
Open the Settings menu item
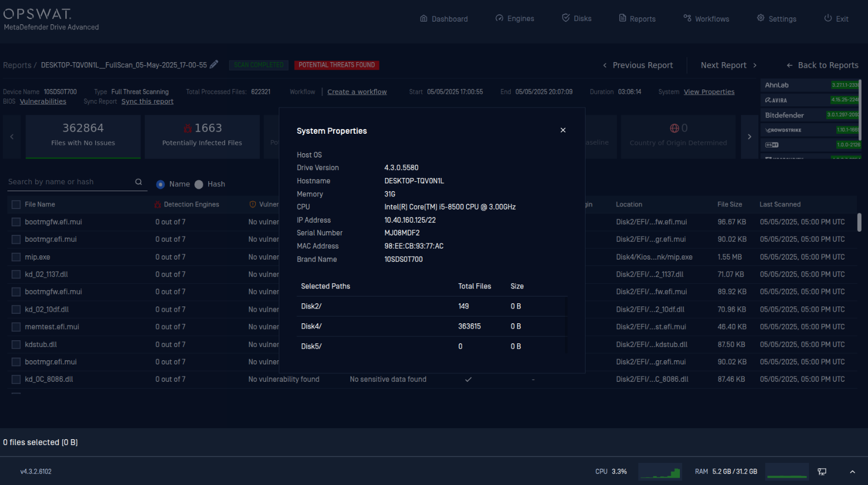point(777,18)
